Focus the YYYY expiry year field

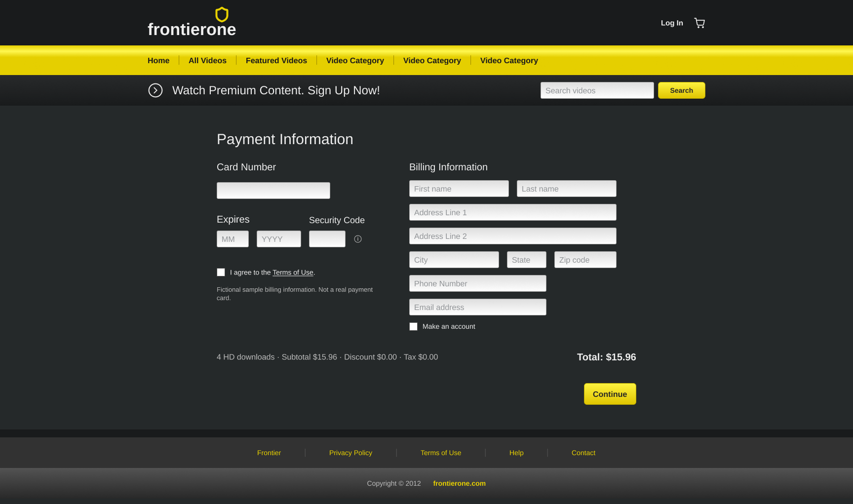click(278, 239)
